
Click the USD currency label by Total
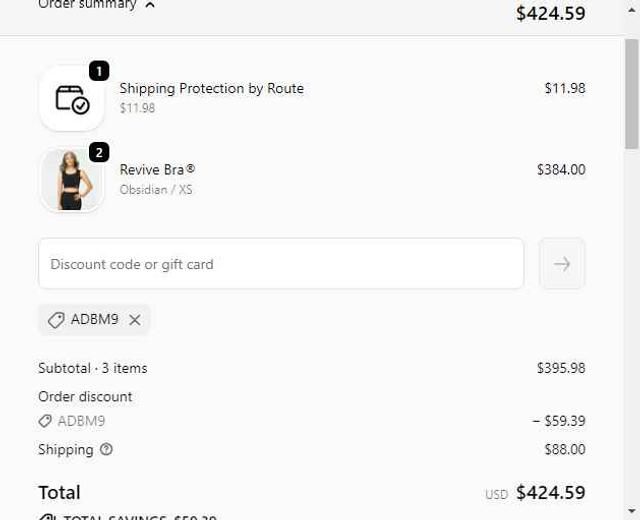tap(497, 494)
